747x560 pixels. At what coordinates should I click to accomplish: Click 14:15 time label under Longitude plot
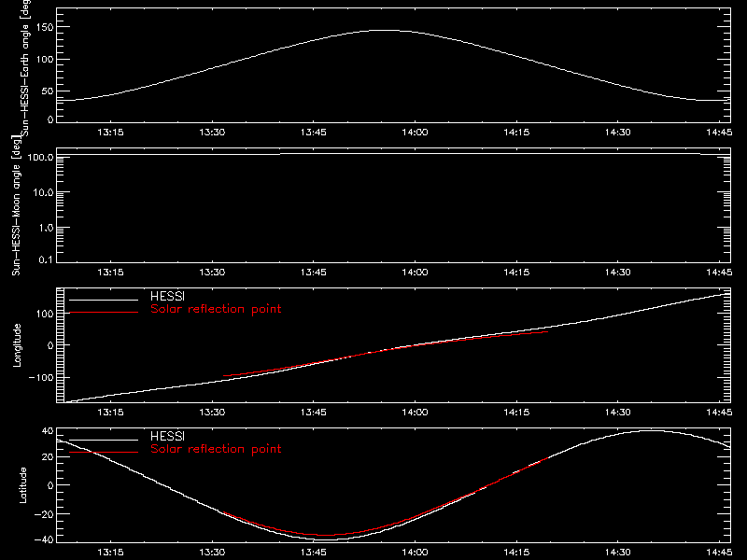[x=516, y=412]
